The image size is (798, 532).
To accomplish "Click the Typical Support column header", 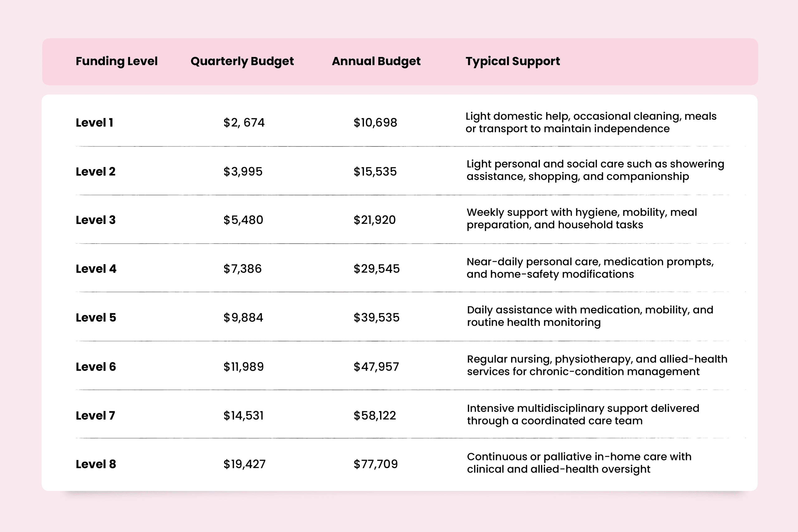I will (512, 61).
